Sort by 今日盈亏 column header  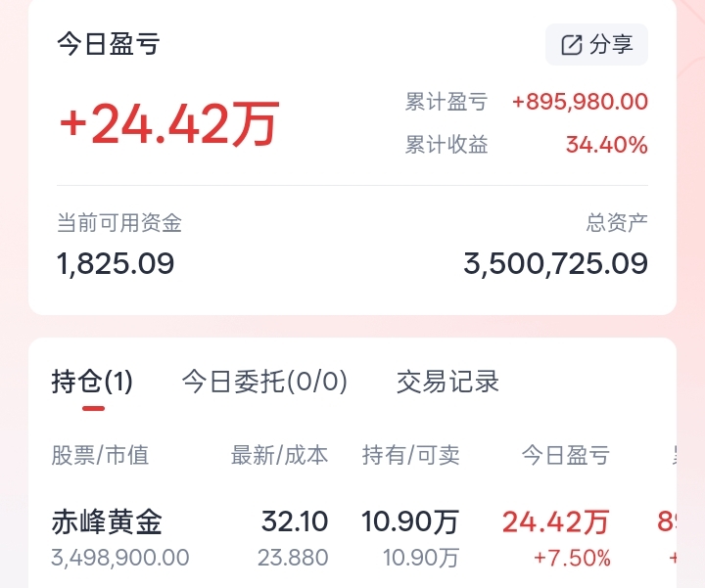[x=565, y=455]
